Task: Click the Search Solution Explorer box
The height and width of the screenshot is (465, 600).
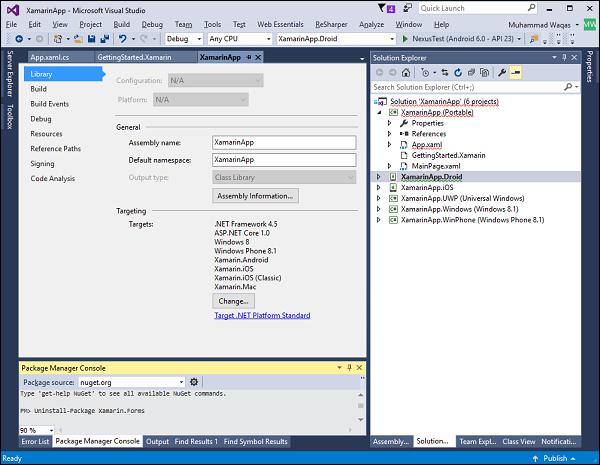Action: [x=468, y=87]
